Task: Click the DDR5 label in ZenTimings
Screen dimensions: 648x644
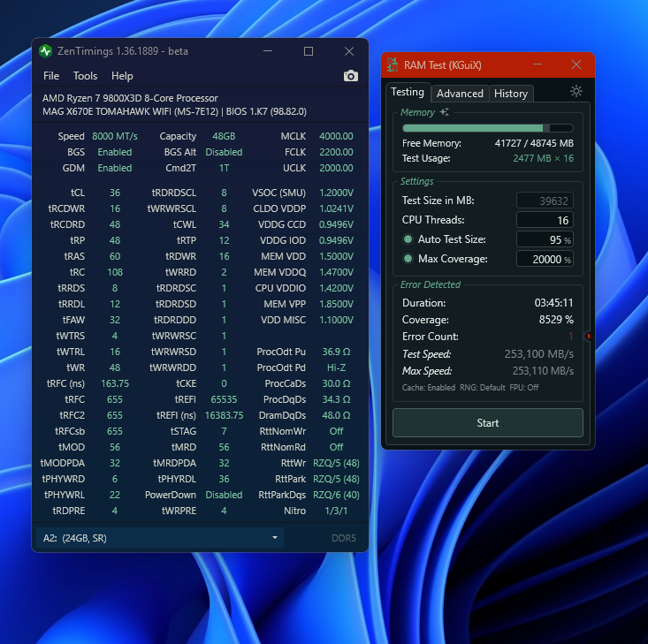Action: coord(343,538)
